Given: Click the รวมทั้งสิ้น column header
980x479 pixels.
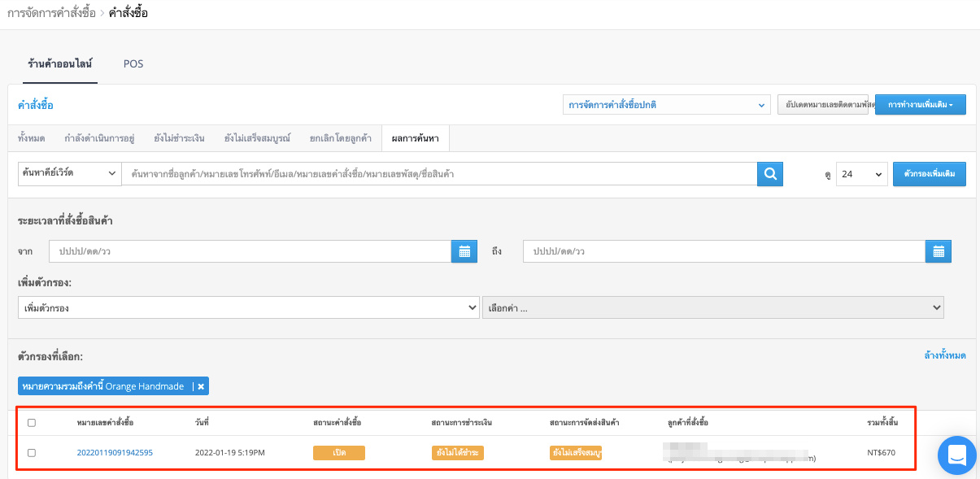Looking at the screenshot, I should (x=882, y=423).
